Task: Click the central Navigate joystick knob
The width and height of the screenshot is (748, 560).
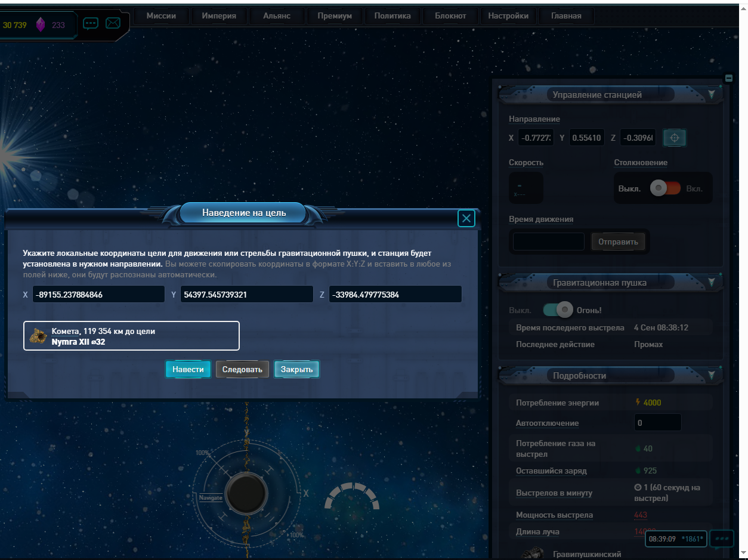Action: [x=246, y=493]
